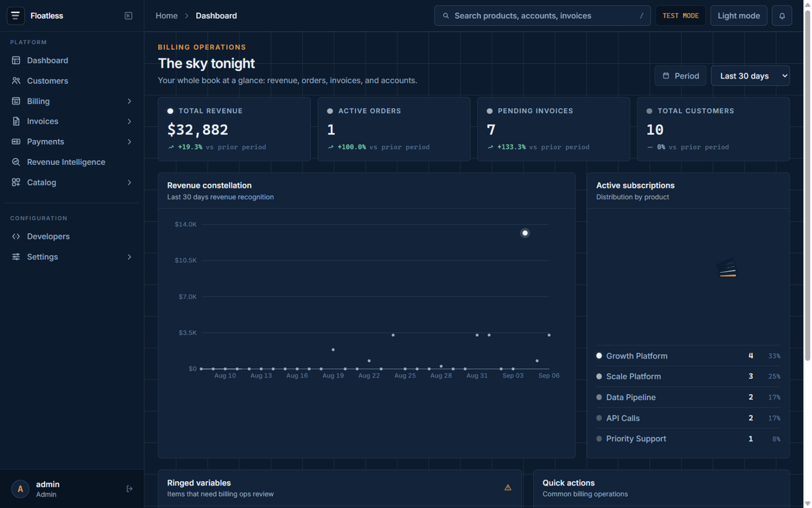The image size is (812, 508).
Task: Click the Floatless logo icon
Action: click(15, 16)
